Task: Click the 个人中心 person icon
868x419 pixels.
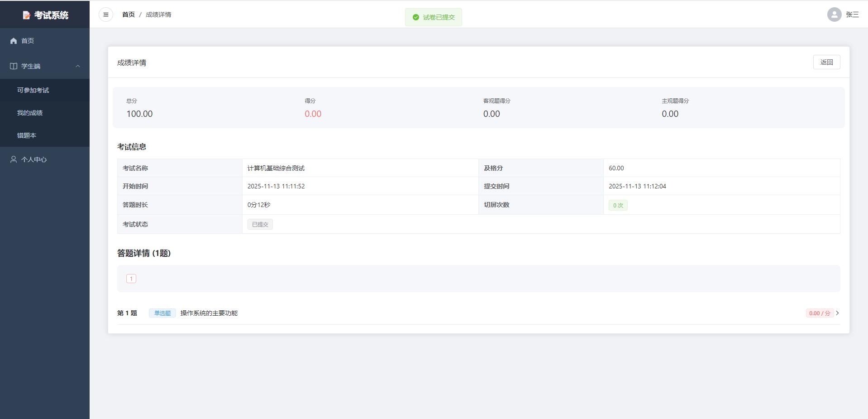Action: (14, 159)
